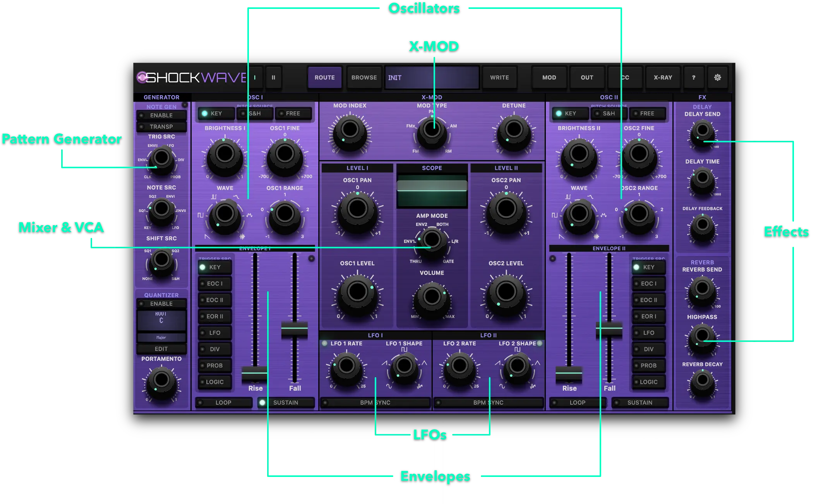The image size is (835, 504).
Task: Set Envelope I trigger source to LFO
Action: point(215,333)
